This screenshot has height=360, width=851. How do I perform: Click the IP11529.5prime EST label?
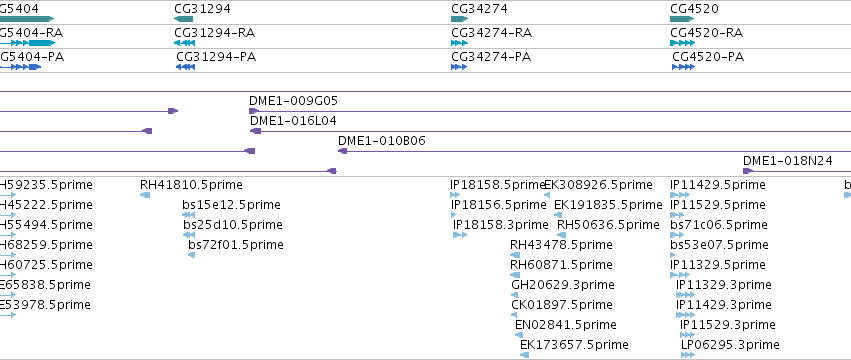tap(717, 205)
